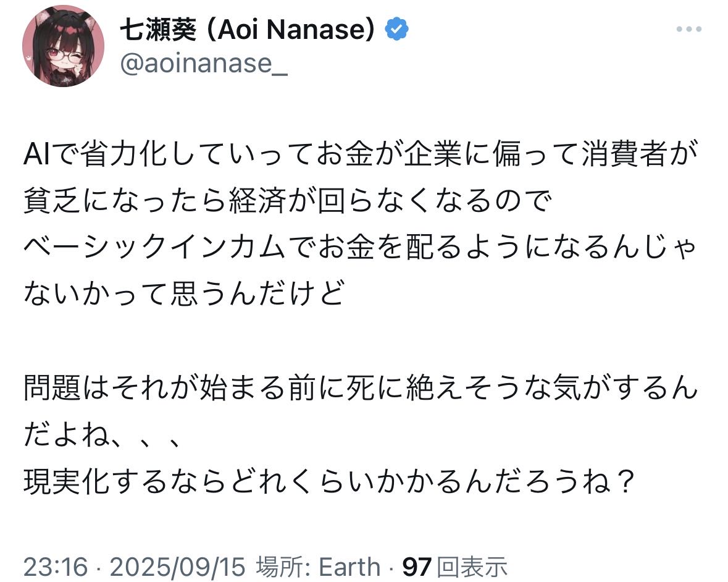Open the @aoinanase_ handle link
The image size is (728, 582).
(204, 63)
